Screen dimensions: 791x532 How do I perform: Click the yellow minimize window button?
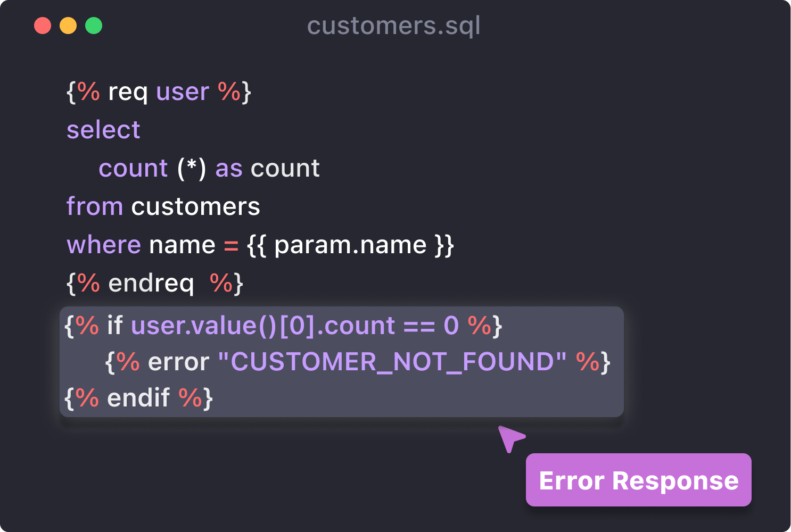(68, 26)
